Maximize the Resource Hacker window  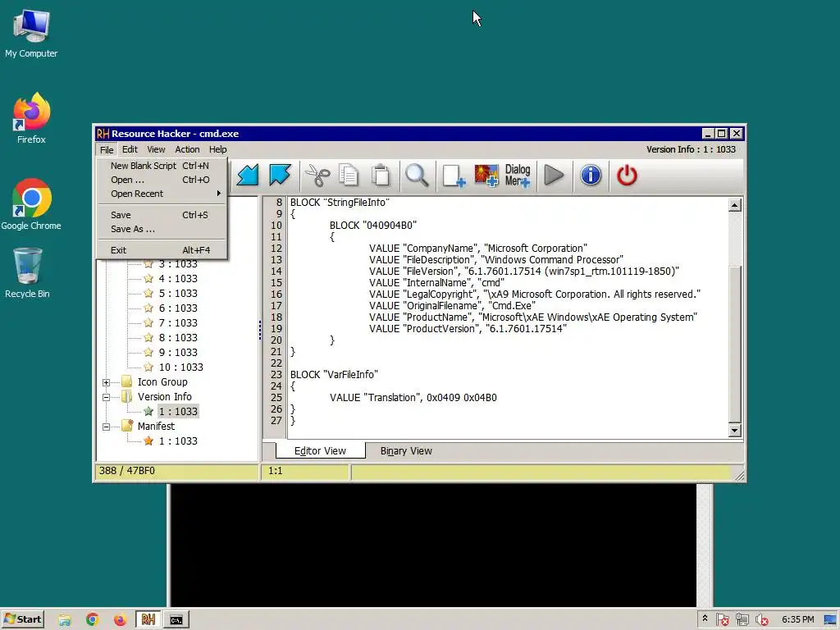click(722, 134)
